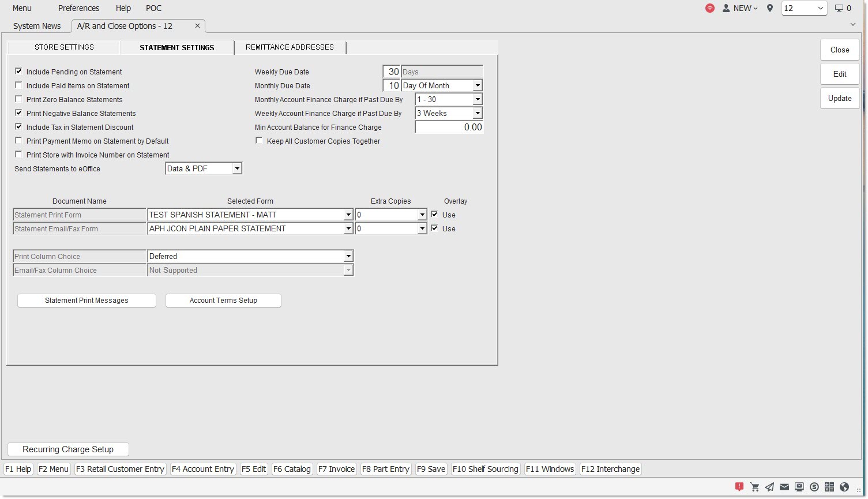Open Recurring Charge Setup
868x499 pixels.
pyautogui.click(x=68, y=449)
